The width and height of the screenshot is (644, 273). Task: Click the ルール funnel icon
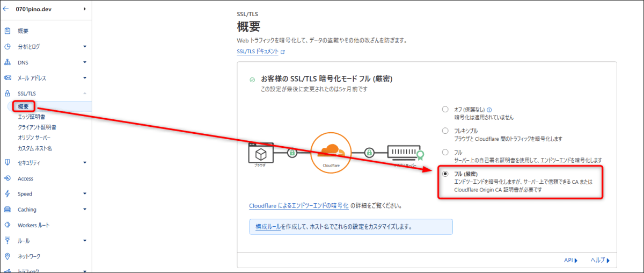point(8,241)
